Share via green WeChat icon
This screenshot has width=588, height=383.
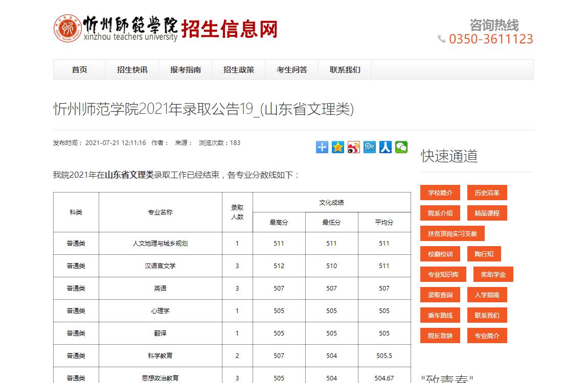tap(401, 147)
